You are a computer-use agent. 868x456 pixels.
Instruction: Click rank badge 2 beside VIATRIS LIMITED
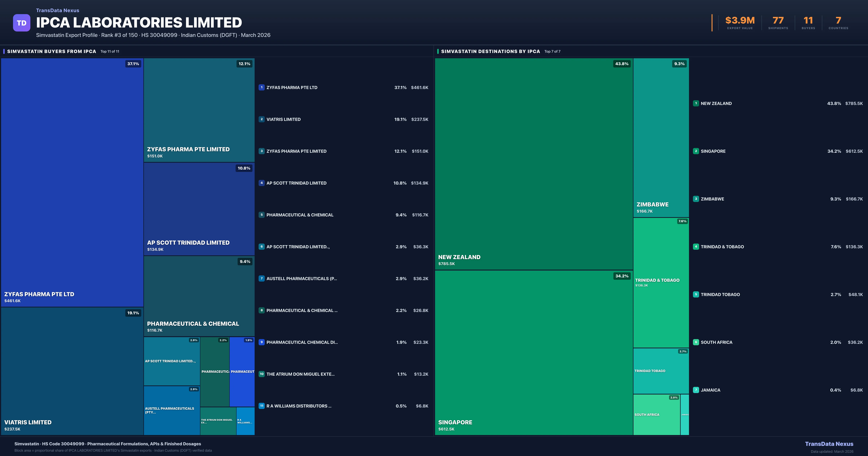[x=261, y=119]
